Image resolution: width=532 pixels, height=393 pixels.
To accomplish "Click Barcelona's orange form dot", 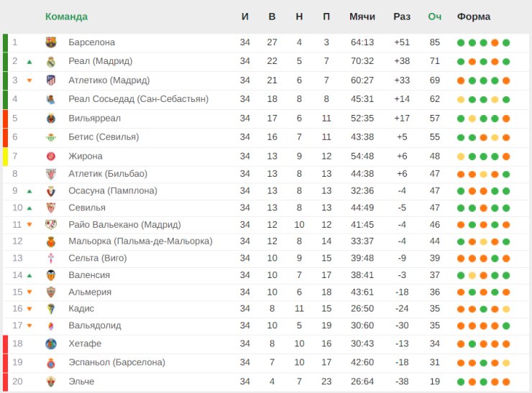I will (495, 42).
